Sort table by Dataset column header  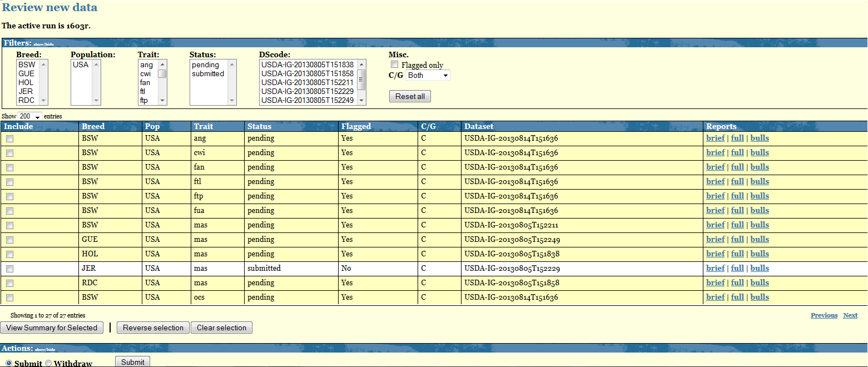click(x=479, y=126)
